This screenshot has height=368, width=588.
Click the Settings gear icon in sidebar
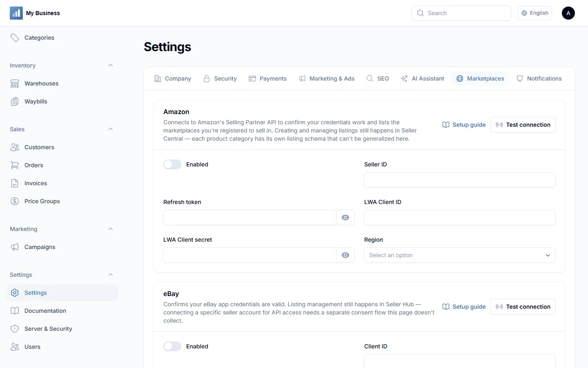click(15, 293)
